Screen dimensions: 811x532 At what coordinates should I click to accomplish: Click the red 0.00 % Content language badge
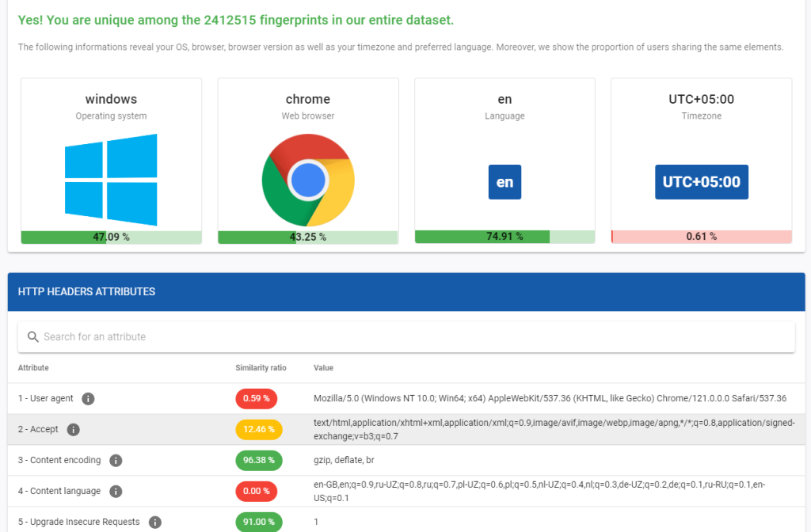257,491
